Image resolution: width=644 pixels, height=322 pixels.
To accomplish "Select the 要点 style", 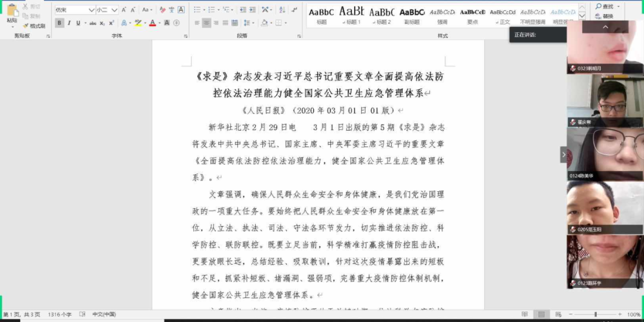I will coord(472,16).
